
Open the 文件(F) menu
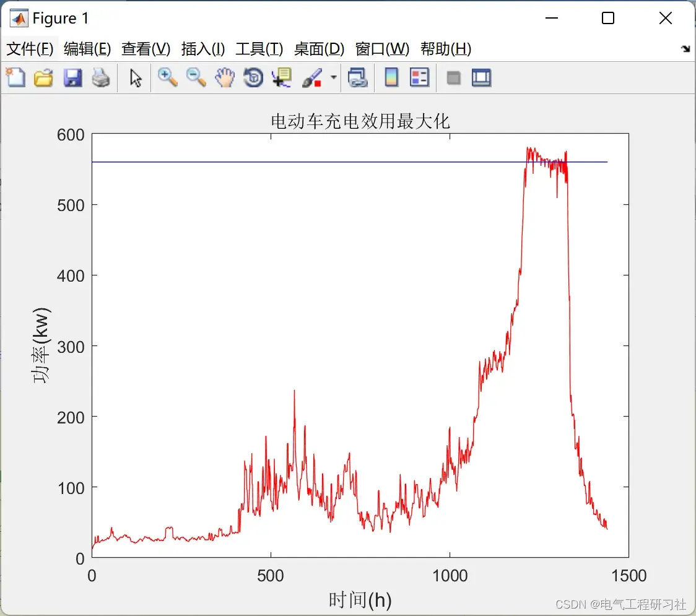tap(30, 49)
